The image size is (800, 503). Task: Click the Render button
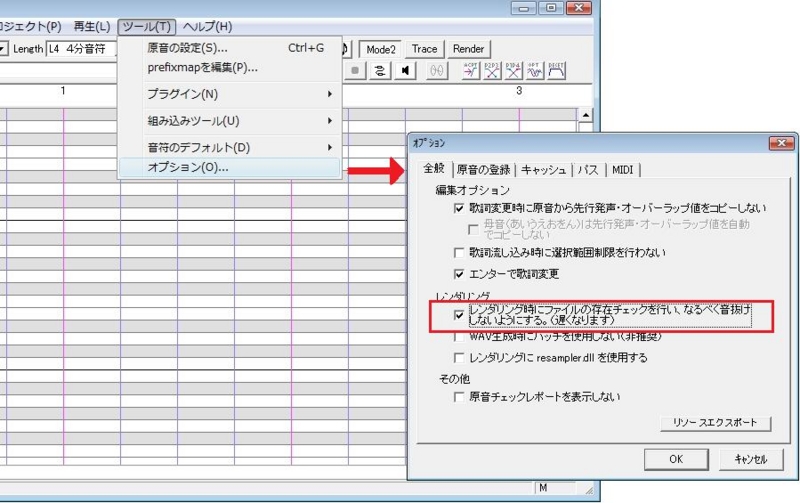pyautogui.click(x=468, y=49)
